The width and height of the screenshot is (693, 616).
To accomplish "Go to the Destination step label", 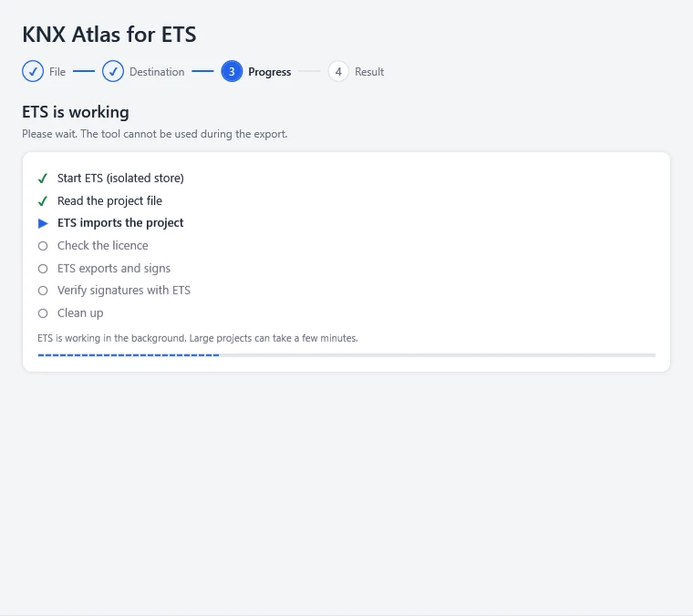I will pyautogui.click(x=157, y=72).
